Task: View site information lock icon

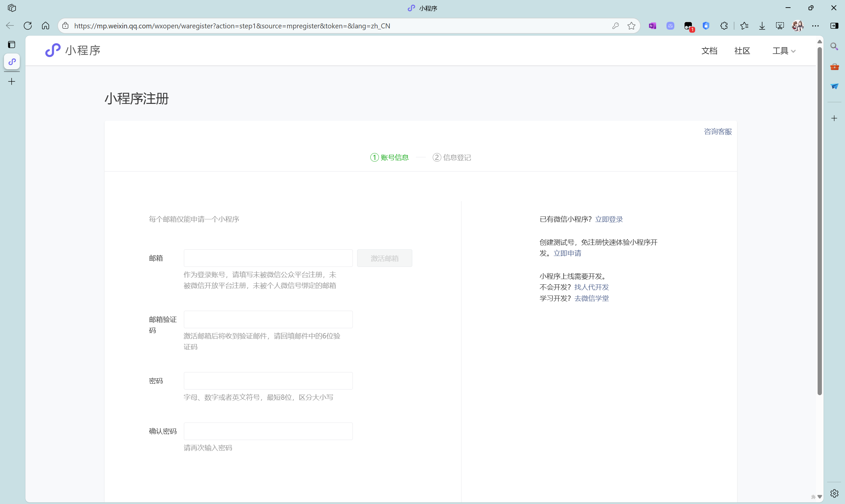Action: [66, 26]
